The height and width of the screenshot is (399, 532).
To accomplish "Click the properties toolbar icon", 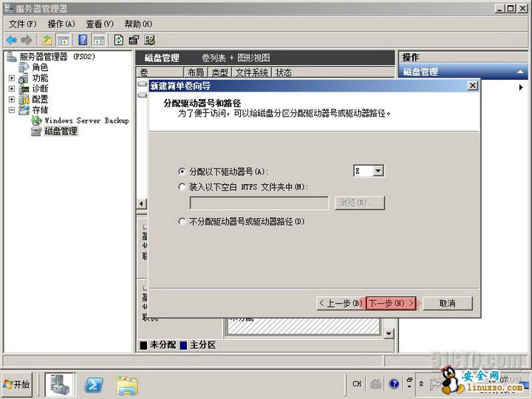I will [134, 40].
